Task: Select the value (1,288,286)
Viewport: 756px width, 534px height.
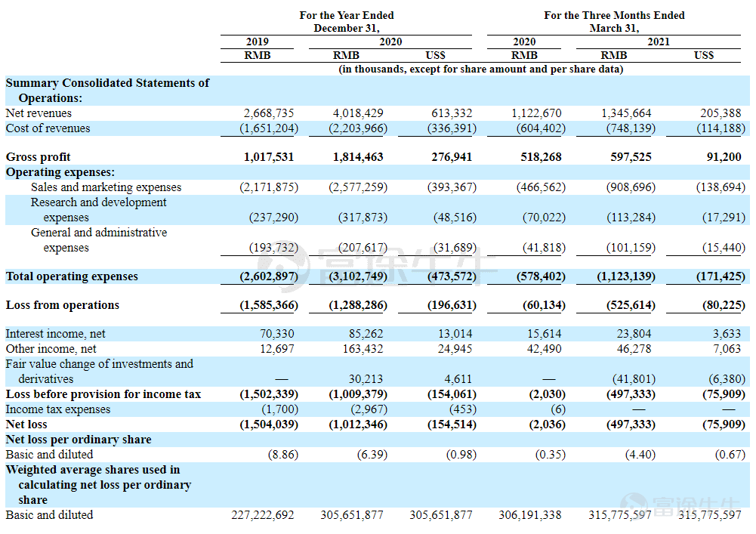Action: [358, 305]
